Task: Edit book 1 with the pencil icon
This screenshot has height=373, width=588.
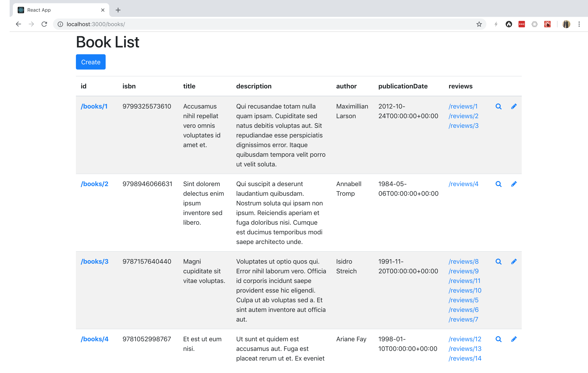Action: point(514,106)
